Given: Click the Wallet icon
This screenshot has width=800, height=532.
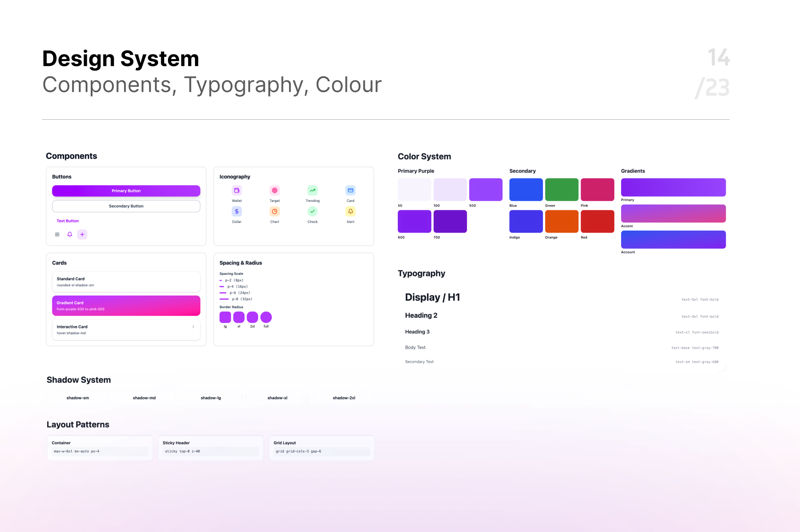Looking at the screenshot, I should 237,191.
